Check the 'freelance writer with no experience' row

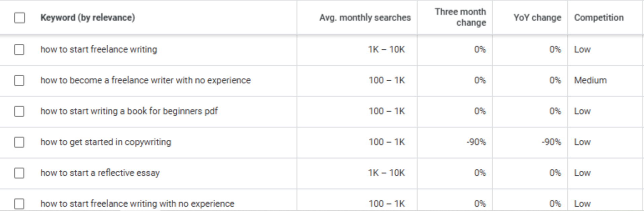[19, 81]
